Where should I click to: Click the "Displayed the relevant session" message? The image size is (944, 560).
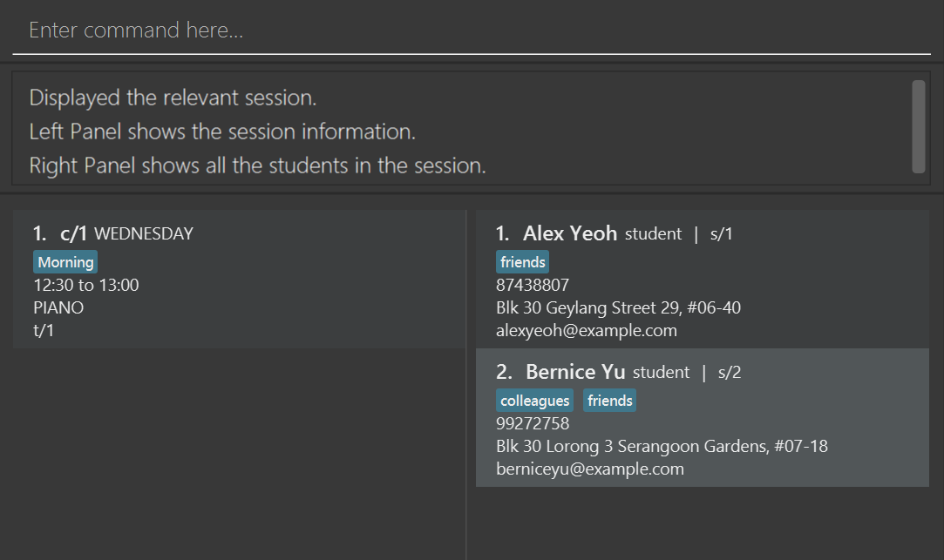173,98
